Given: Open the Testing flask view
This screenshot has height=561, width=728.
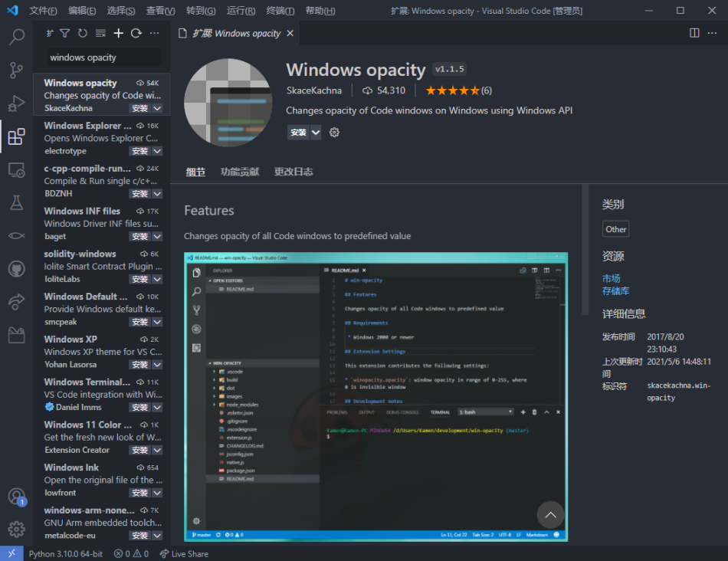Looking at the screenshot, I should click(17, 203).
